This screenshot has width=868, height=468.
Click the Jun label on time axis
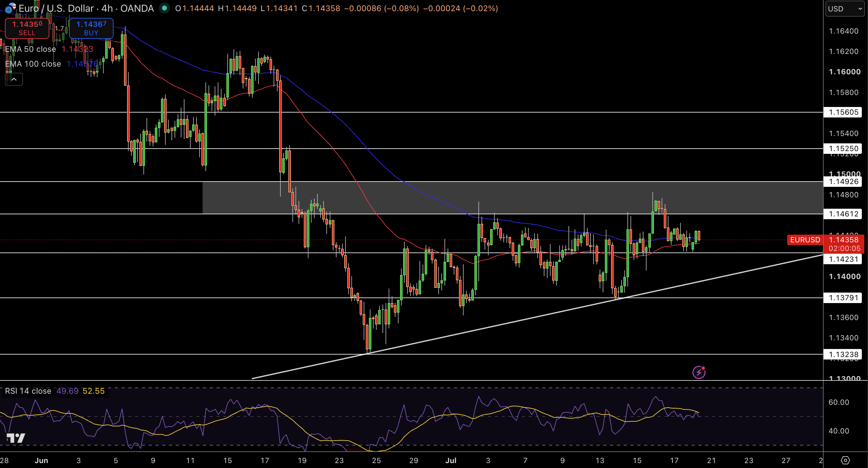41,460
